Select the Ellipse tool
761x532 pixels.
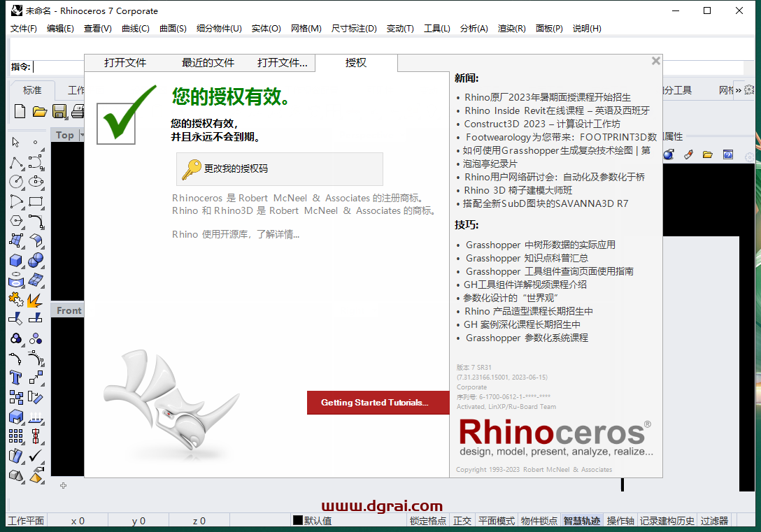click(x=36, y=181)
